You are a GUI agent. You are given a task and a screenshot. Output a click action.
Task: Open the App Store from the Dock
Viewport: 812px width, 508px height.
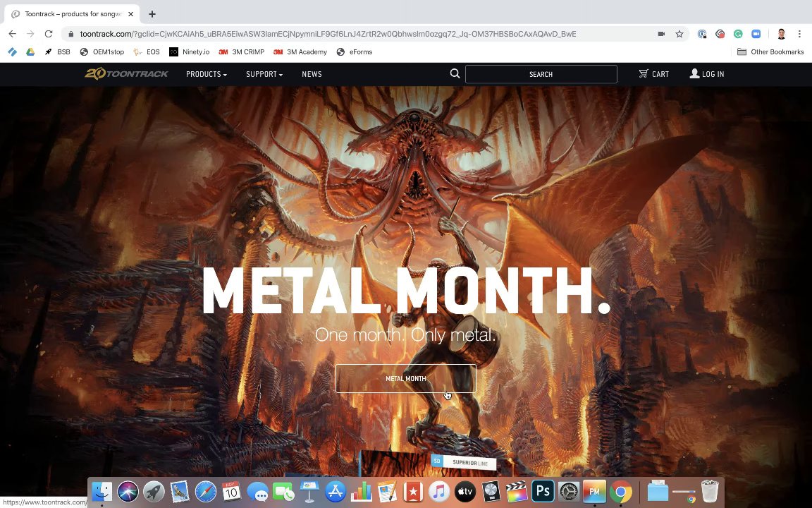coord(335,491)
